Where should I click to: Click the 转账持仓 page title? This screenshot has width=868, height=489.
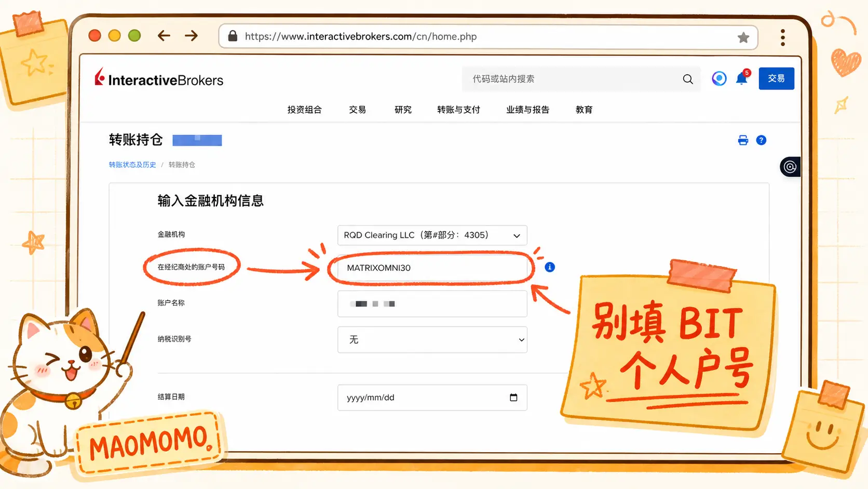tap(136, 140)
